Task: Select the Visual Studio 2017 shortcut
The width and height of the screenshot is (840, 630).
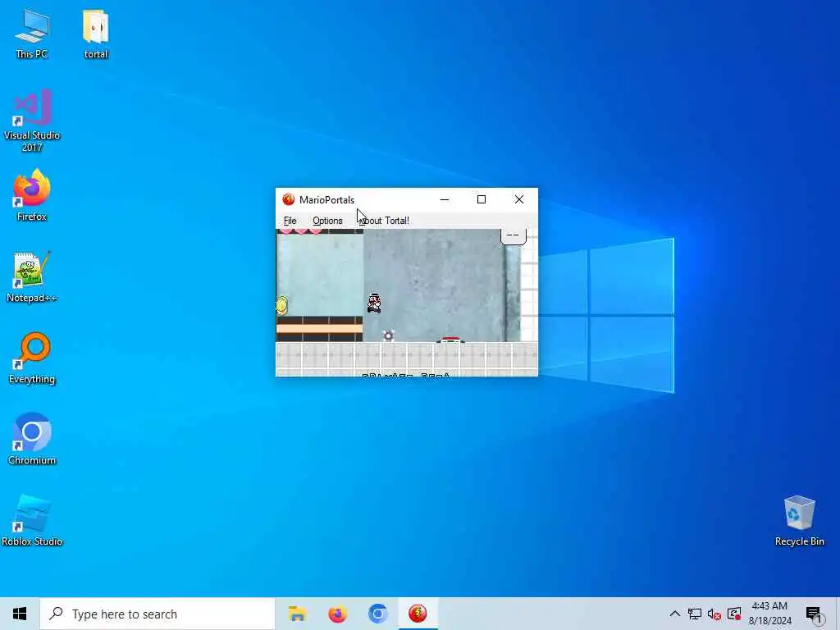Action: [x=32, y=121]
